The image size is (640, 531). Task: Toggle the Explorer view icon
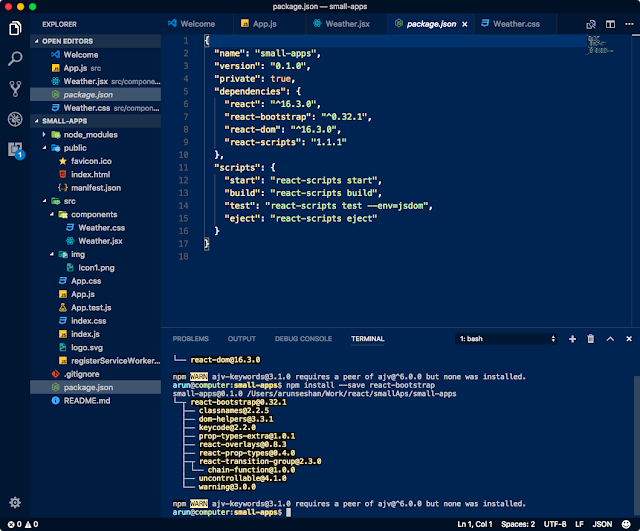tap(15, 28)
